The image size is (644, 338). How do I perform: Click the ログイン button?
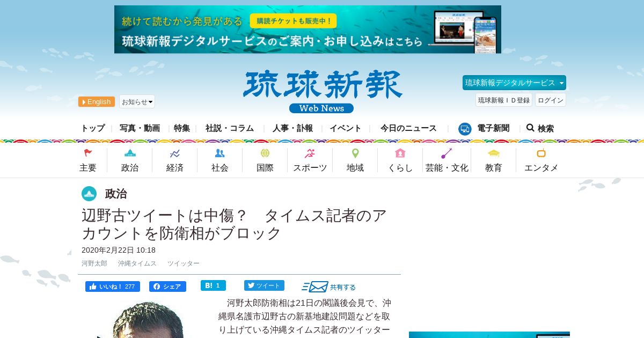551,100
